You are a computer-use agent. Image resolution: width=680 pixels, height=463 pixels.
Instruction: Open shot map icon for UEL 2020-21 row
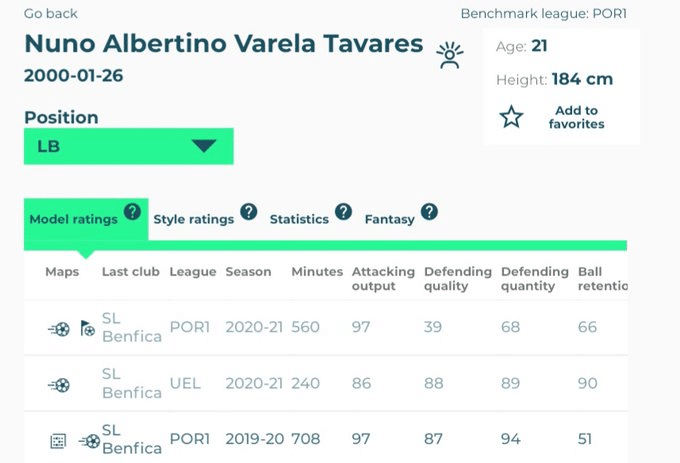click(59, 385)
